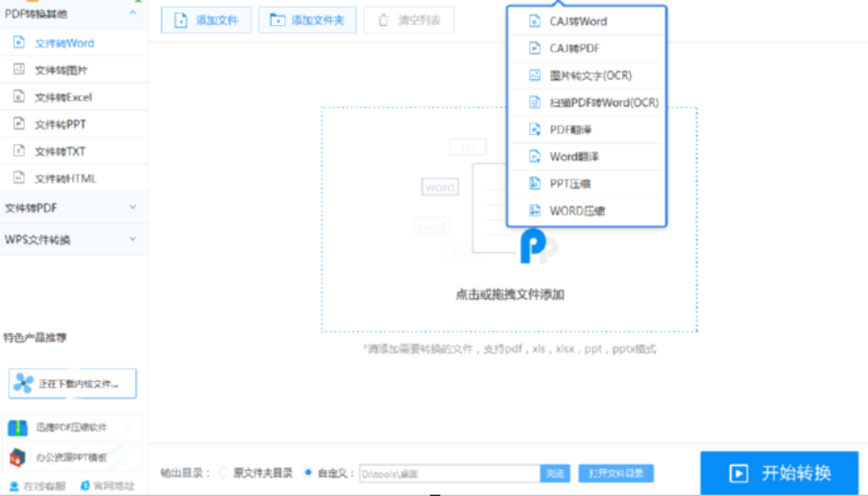
Task: Click the 添加文件 button
Action: [x=206, y=20]
